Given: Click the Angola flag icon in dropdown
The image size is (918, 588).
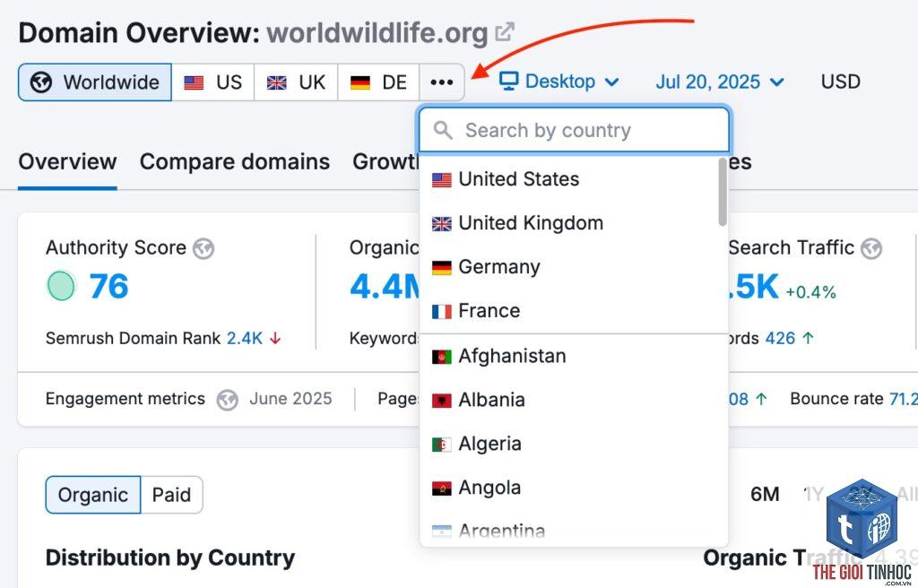Looking at the screenshot, I should [441, 489].
